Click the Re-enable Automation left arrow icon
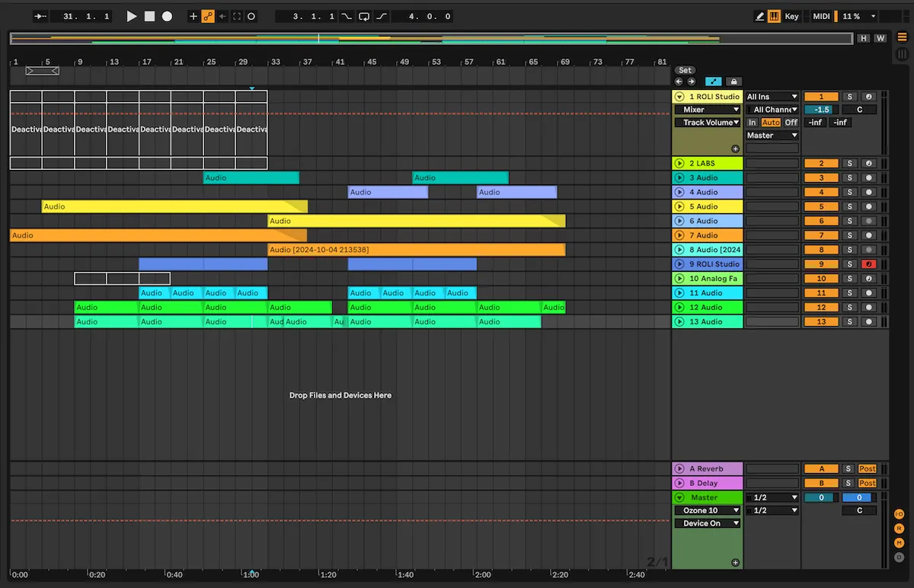914x588 pixels. coord(222,16)
